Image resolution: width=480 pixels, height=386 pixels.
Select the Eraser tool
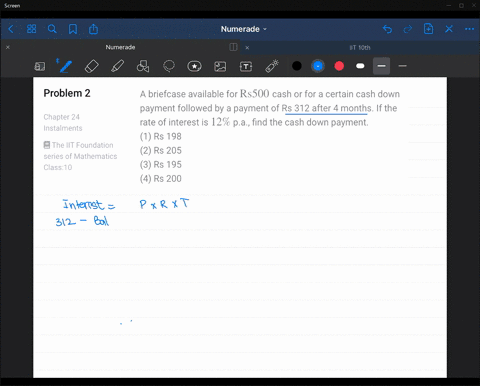point(92,66)
